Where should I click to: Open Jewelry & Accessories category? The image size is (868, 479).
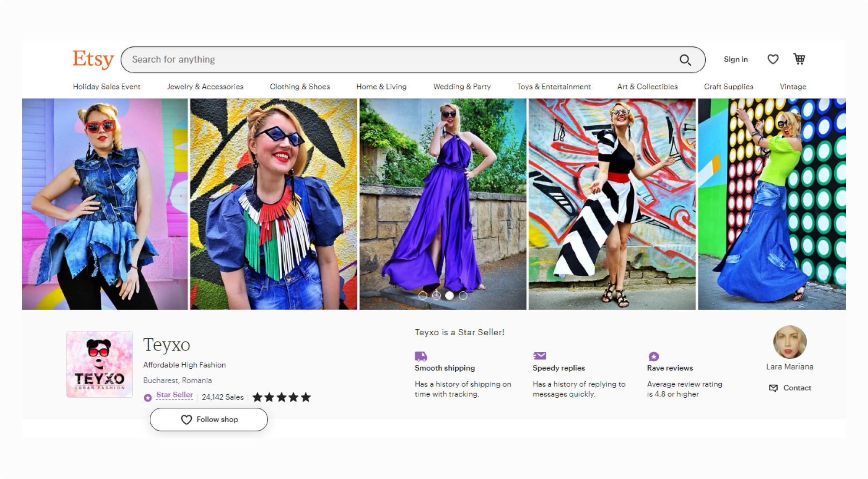click(205, 86)
